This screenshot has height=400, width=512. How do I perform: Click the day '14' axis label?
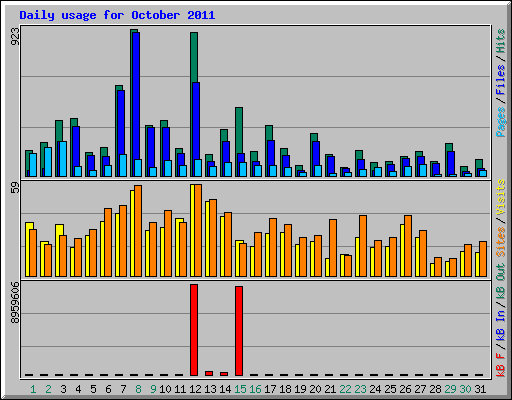click(225, 389)
